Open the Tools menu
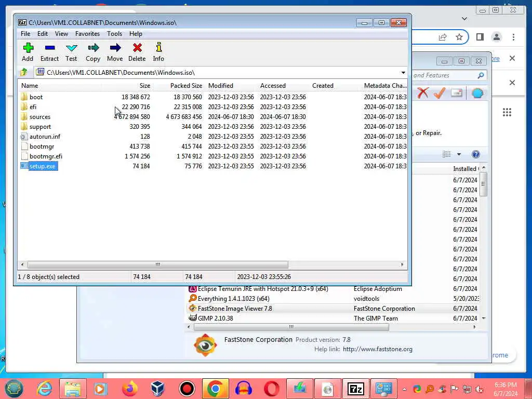 point(114,34)
